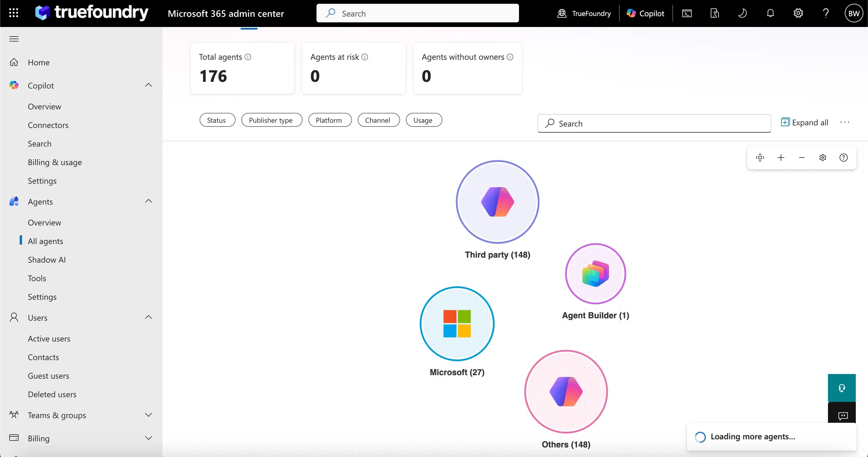Open the Channel filter
The image size is (868, 457).
pyautogui.click(x=379, y=120)
